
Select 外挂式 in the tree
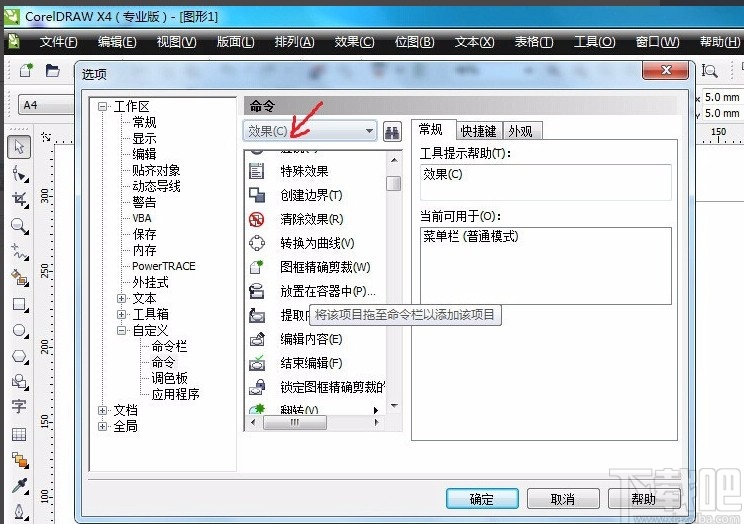[x=150, y=282]
